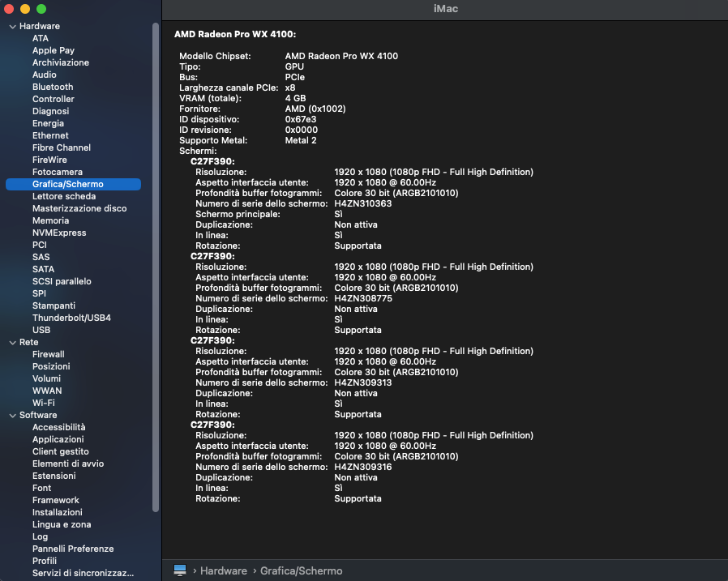The image size is (728, 581).
Task: Click Hardware in the bottom path bar
Action: tap(223, 570)
